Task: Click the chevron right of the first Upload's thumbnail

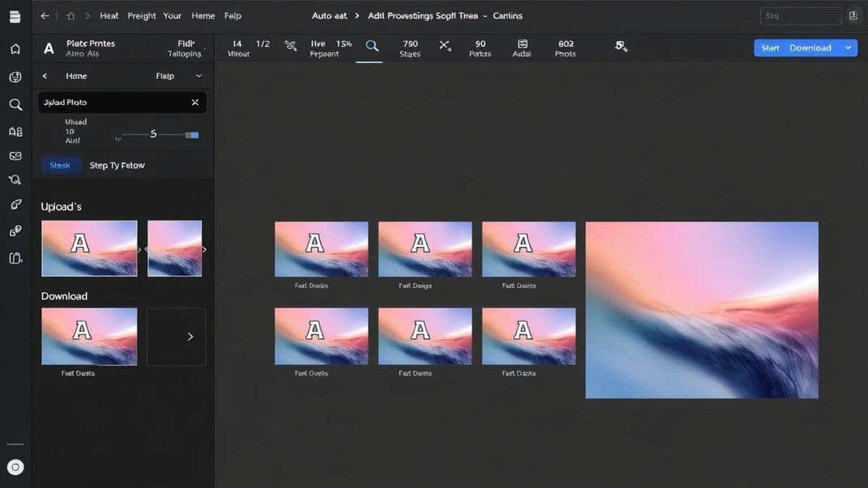Action: point(140,249)
